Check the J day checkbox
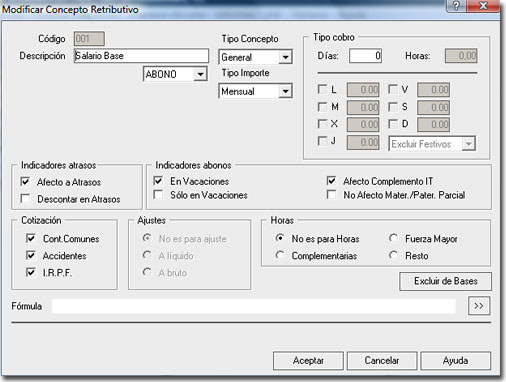The image size is (506, 382). coord(322,141)
